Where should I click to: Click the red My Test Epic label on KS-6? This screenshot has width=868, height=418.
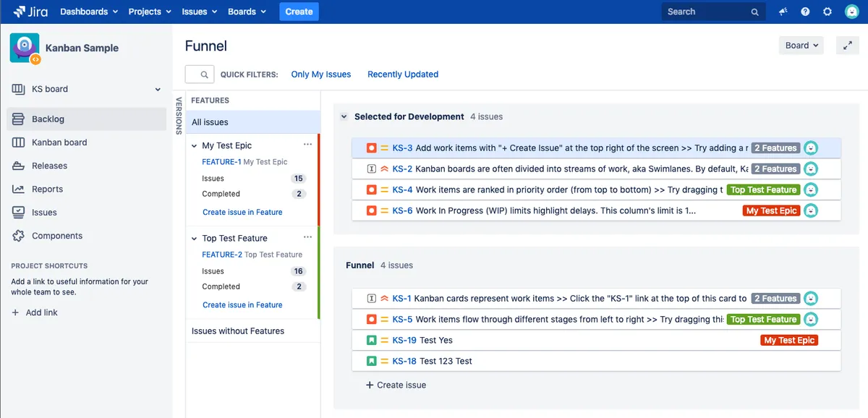click(x=771, y=210)
